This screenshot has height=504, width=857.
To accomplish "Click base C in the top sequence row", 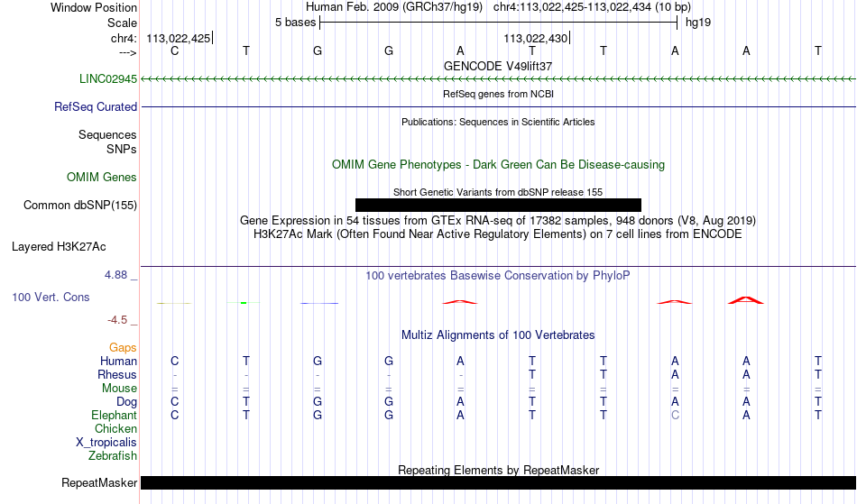I will 174,50.
